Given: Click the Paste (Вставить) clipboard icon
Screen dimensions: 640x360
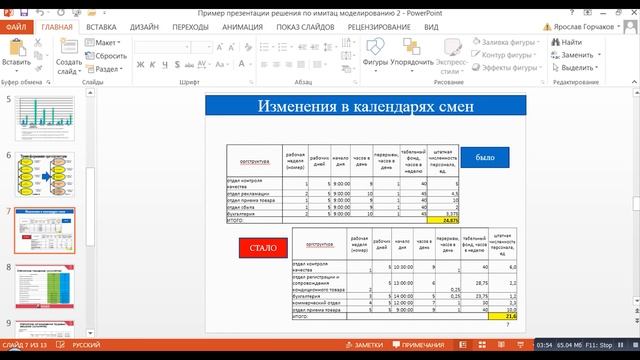Looking at the screenshot, I should 16,48.
